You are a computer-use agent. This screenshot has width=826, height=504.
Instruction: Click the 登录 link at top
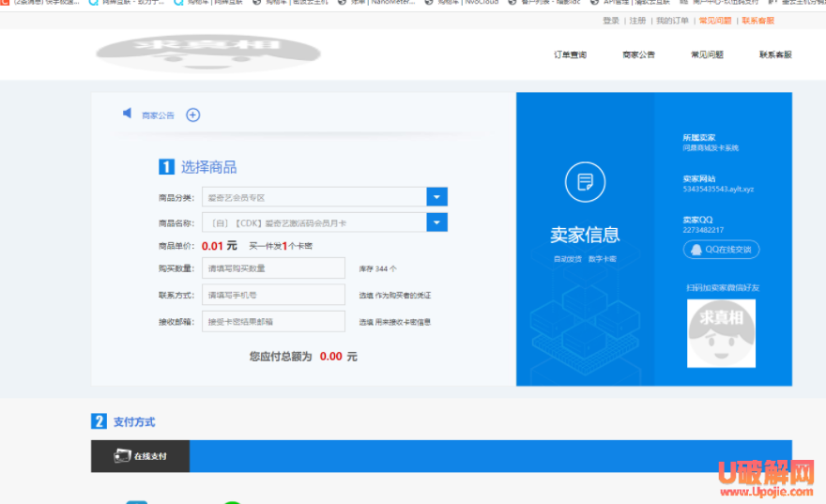point(611,20)
